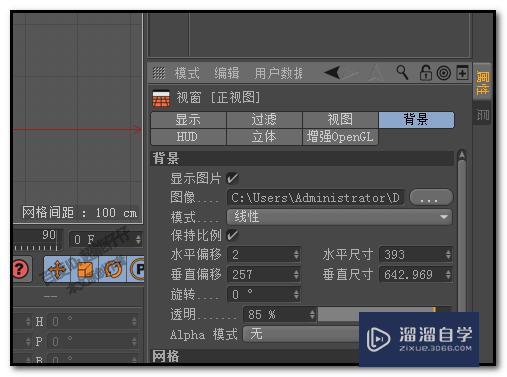Switch to the 视图 tab

340,120
